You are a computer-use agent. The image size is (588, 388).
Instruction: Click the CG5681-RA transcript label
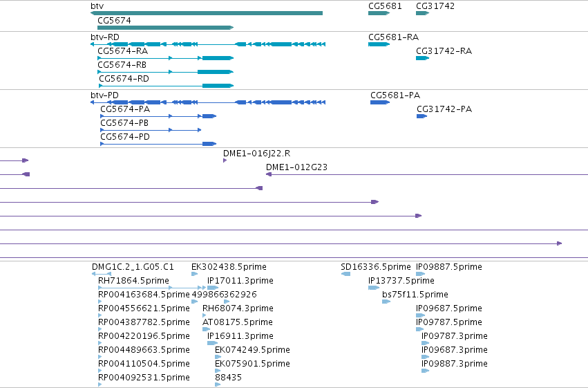point(393,37)
